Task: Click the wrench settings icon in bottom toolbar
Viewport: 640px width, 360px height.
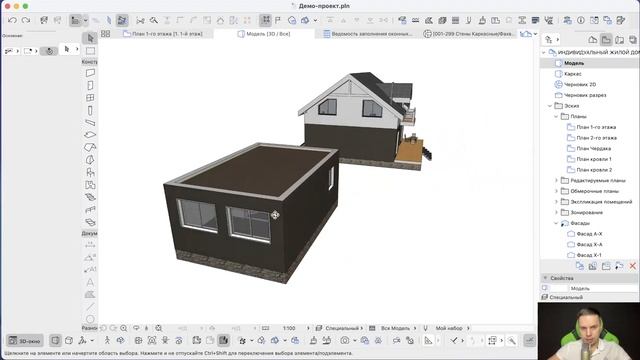Action: click(512, 340)
